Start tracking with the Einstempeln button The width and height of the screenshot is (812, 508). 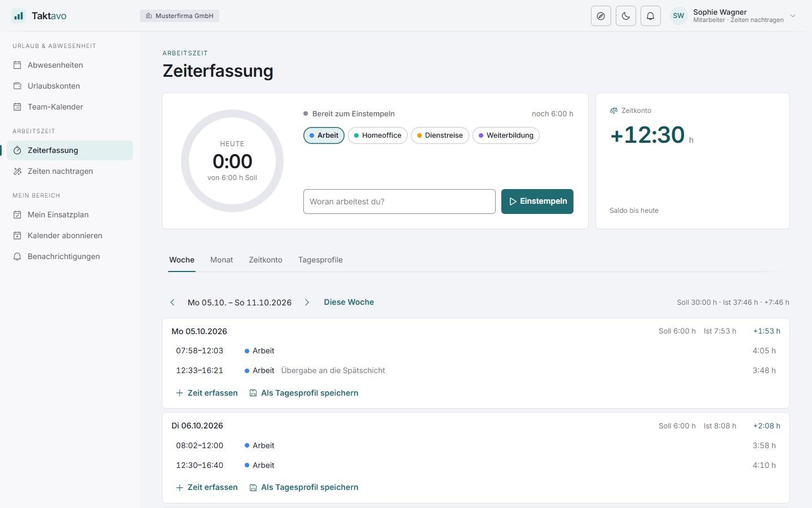coord(537,202)
